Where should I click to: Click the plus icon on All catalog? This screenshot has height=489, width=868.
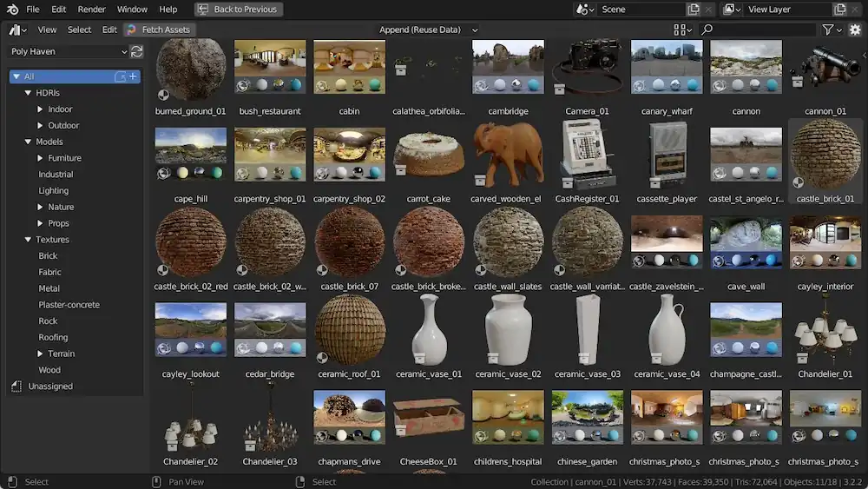click(x=133, y=76)
